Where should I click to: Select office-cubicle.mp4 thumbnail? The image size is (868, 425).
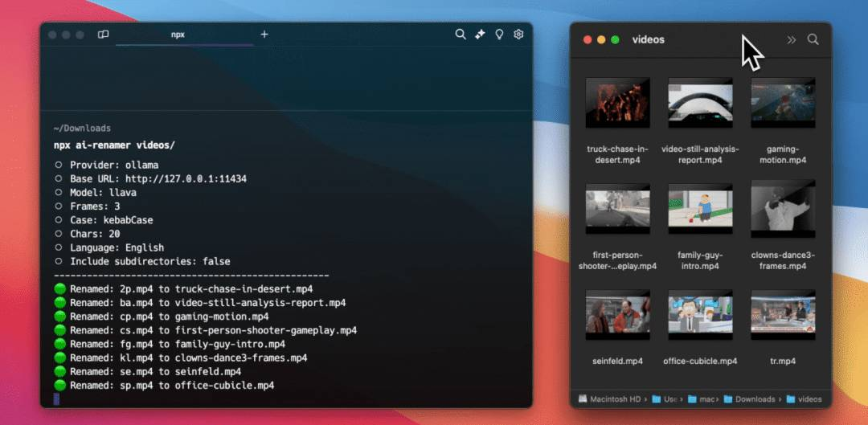pyautogui.click(x=700, y=314)
